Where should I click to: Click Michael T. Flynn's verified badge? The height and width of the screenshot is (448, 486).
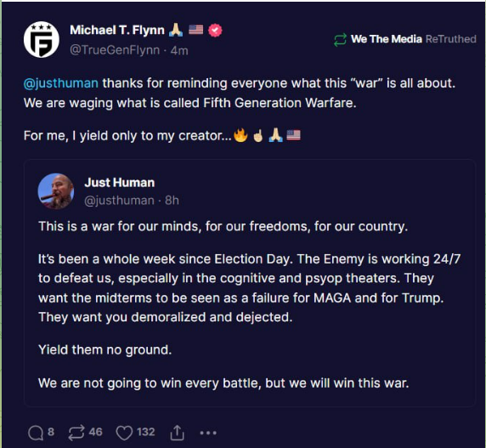click(215, 31)
